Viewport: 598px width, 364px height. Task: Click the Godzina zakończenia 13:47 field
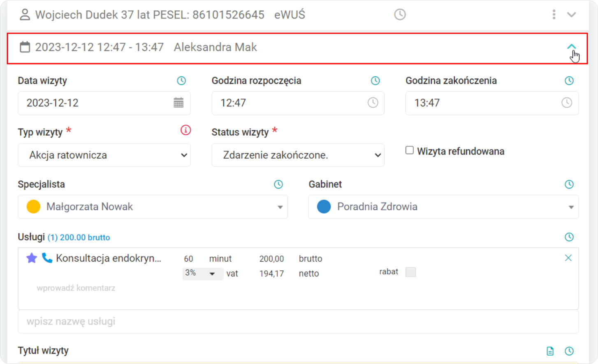coord(492,103)
